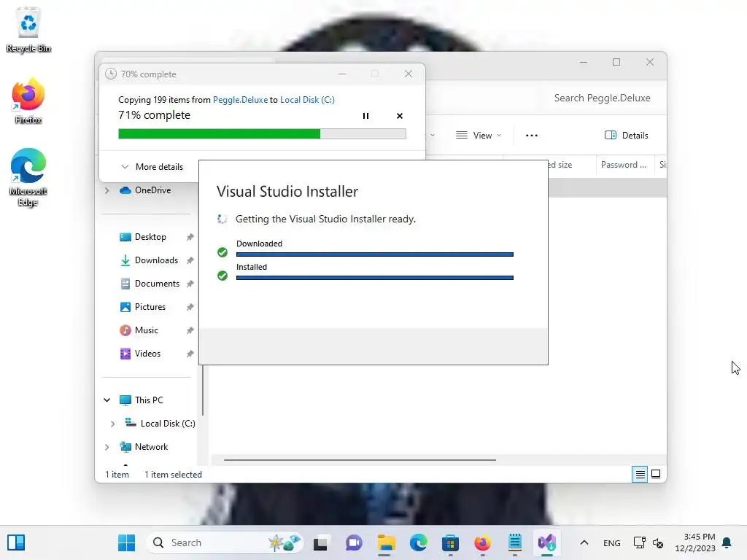The height and width of the screenshot is (560, 747).
Task: Switch to large thumbnails view layout
Action: [656, 474]
